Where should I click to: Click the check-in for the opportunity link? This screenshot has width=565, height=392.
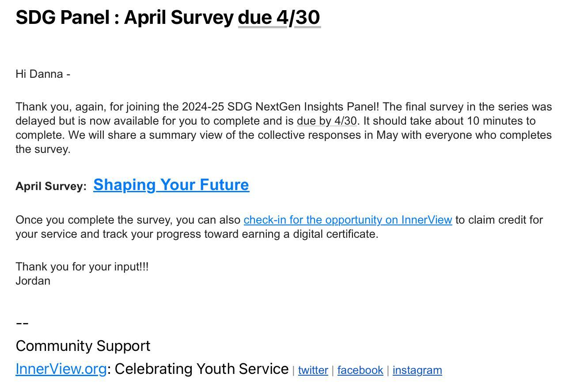[x=348, y=220]
